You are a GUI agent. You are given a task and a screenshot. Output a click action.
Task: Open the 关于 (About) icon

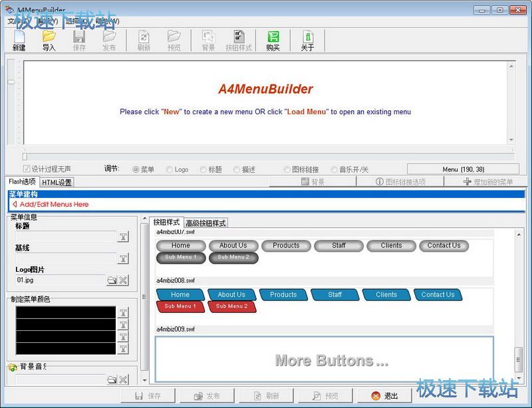(x=307, y=41)
